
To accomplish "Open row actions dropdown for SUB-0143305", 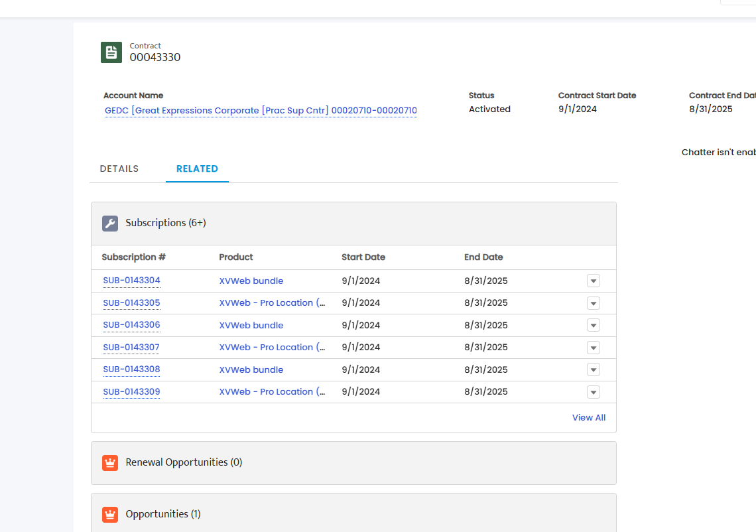I will tap(593, 303).
